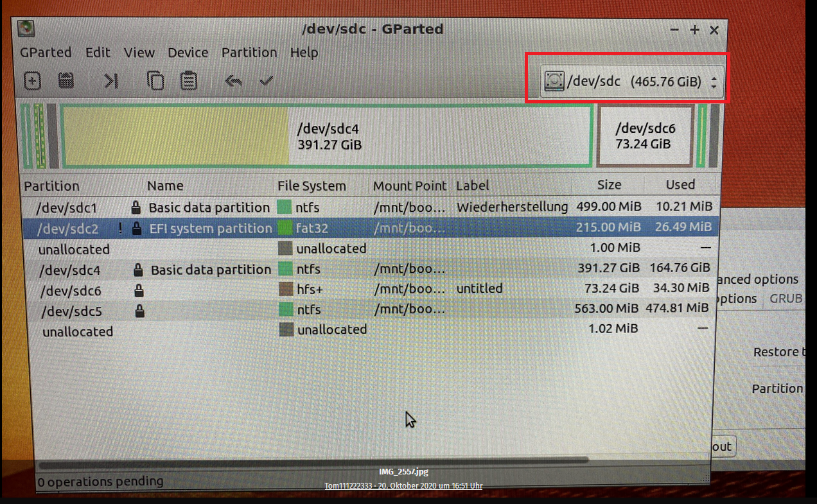
Task: Sort by the Used column header
Action: 680,185
